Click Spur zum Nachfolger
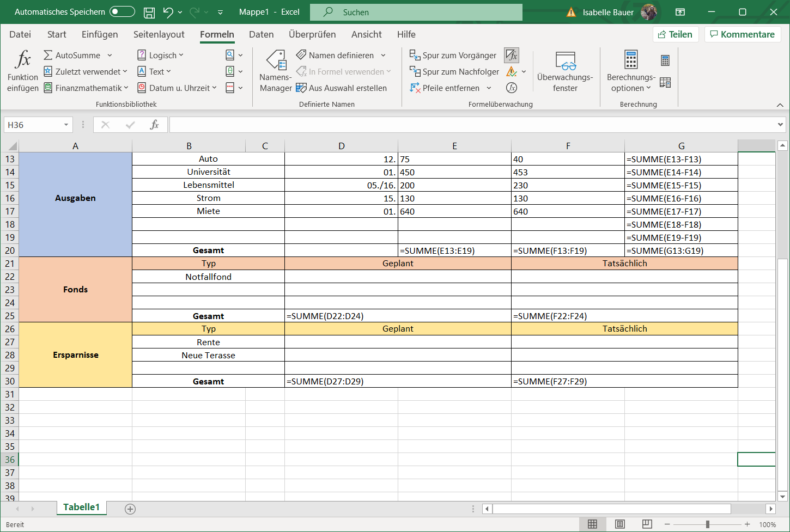 pyautogui.click(x=454, y=72)
